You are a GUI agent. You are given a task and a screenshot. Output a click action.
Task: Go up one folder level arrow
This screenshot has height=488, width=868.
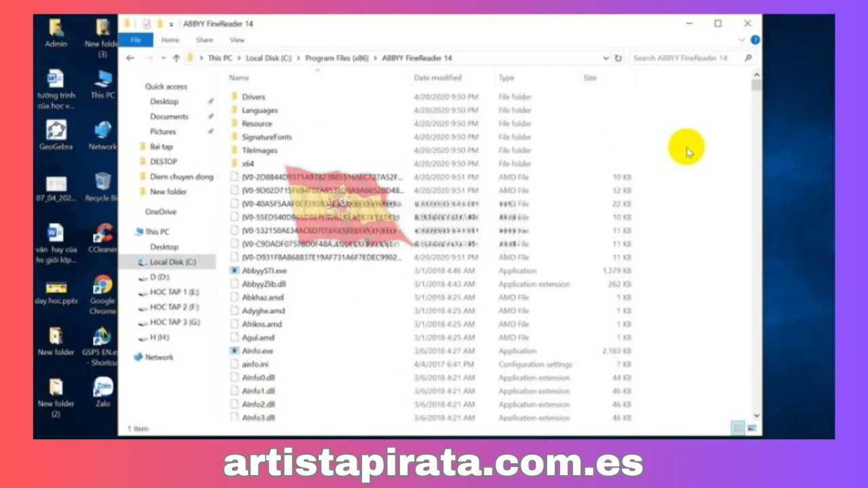176,58
